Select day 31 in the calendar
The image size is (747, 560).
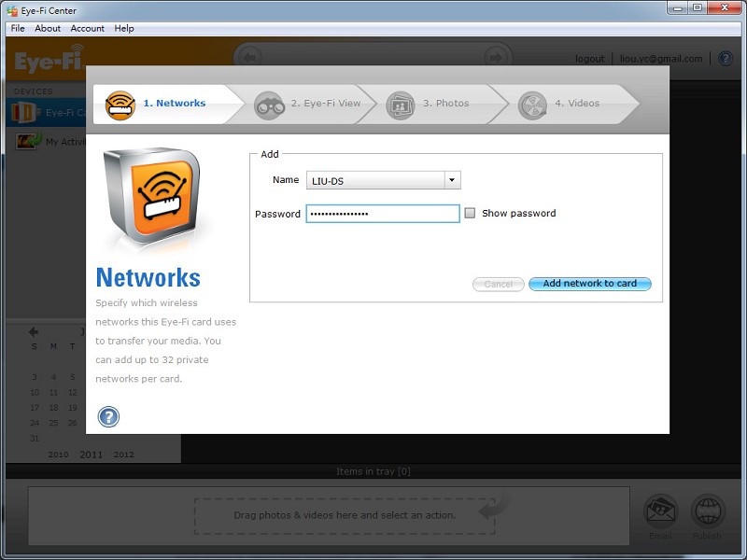[x=35, y=438]
